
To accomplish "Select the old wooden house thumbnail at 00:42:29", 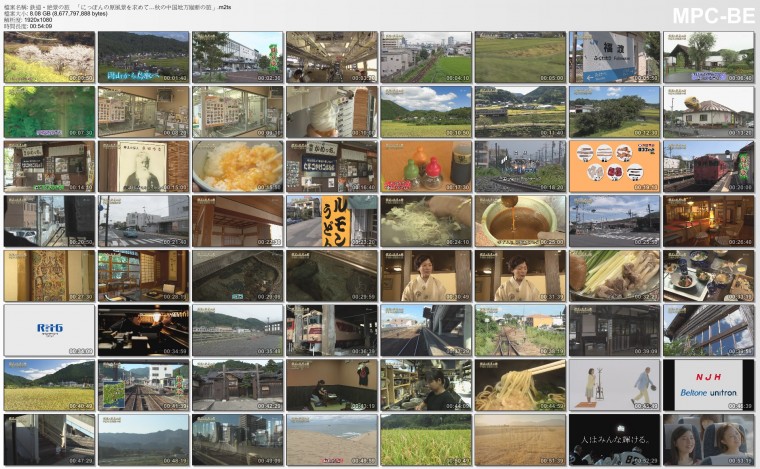I will [x=238, y=385].
